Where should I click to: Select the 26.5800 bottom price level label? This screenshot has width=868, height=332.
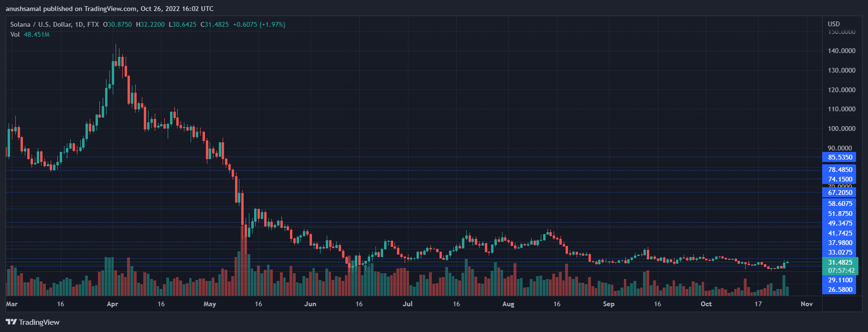point(840,289)
